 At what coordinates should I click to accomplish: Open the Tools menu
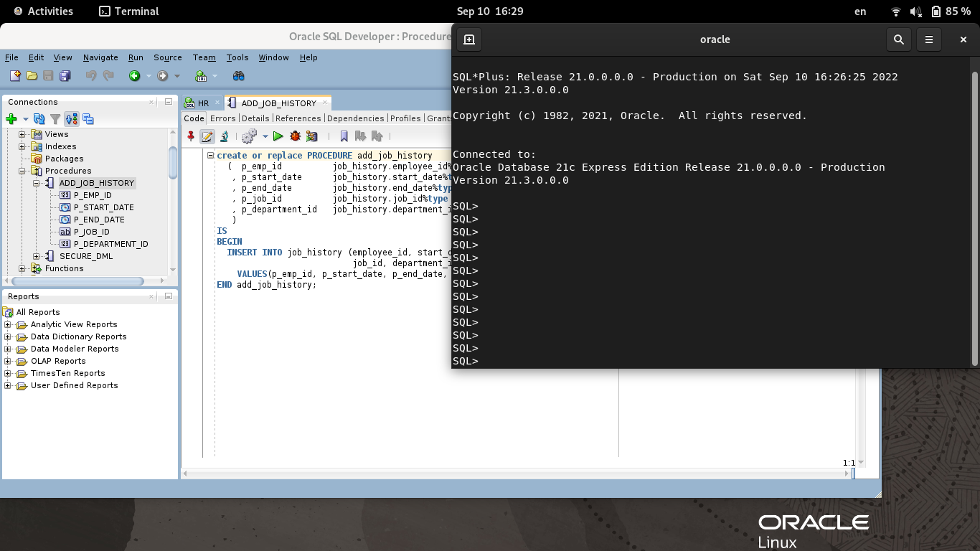click(237, 57)
